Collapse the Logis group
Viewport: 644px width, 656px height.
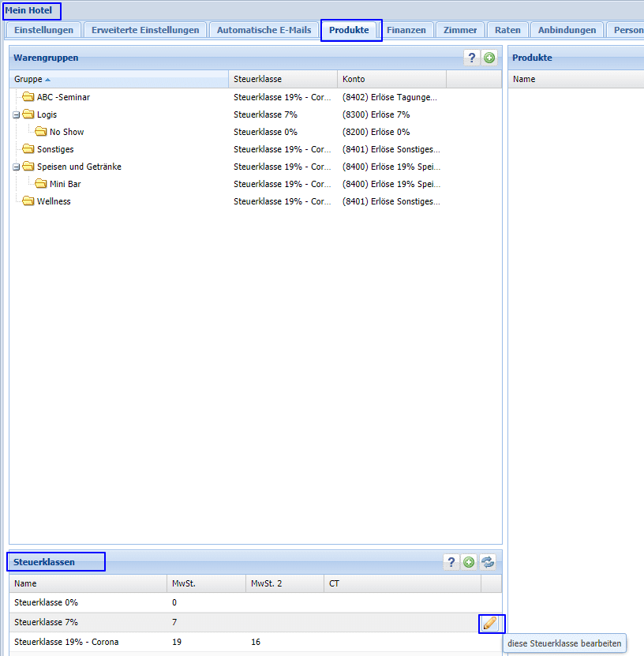17,115
